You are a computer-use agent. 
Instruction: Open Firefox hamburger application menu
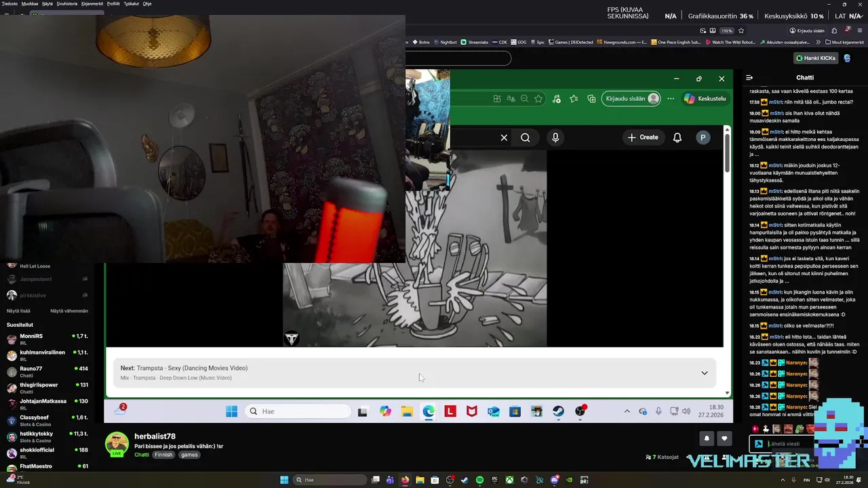(861, 30)
